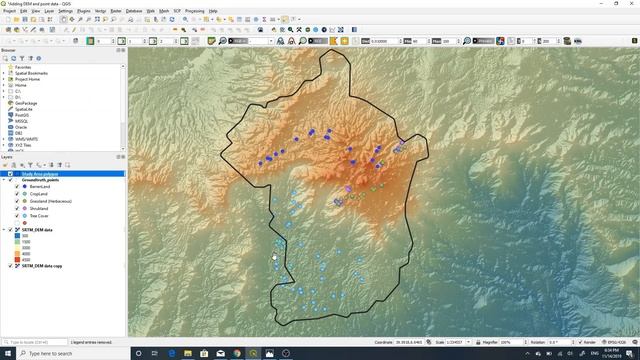
Task: Open the Database menu
Action: coord(134,11)
